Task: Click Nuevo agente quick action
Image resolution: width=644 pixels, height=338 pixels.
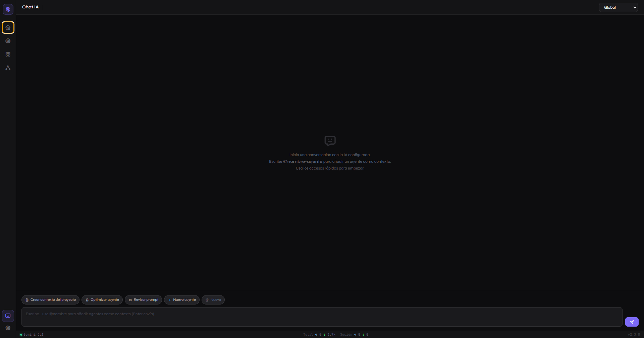Action: coord(182,300)
